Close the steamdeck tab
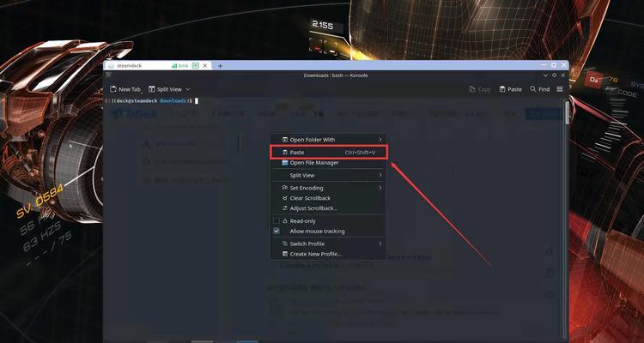This screenshot has width=644, height=343. 207,65
